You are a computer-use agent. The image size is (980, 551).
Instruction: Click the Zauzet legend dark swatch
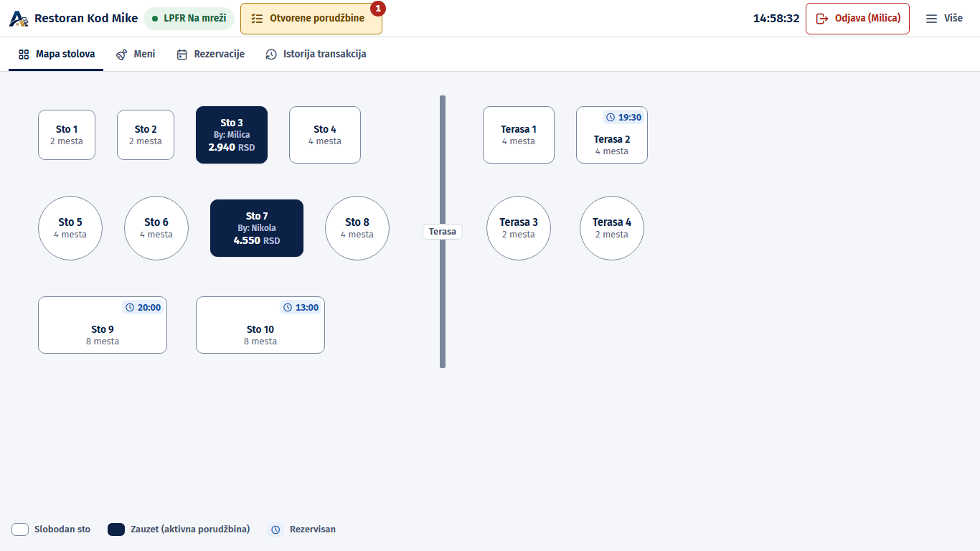pyautogui.click(x=116, y=529)
